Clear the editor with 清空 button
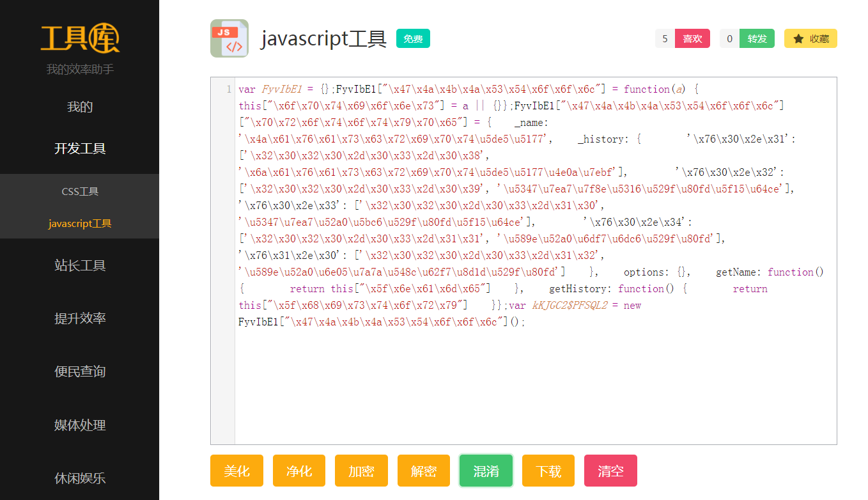The width and height of the screenshot is (868, 500). 610,471
